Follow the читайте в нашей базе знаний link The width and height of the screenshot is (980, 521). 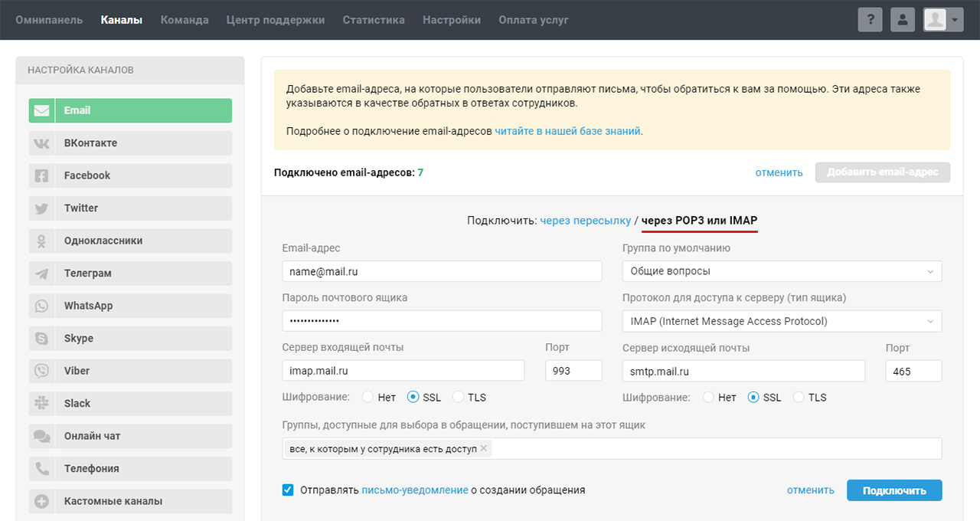click(567, 131)
